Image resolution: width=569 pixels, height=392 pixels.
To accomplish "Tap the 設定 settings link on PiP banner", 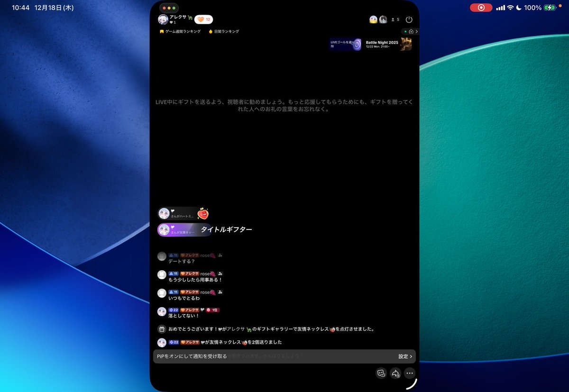I will pyautogui.click(x=405, y=356).
